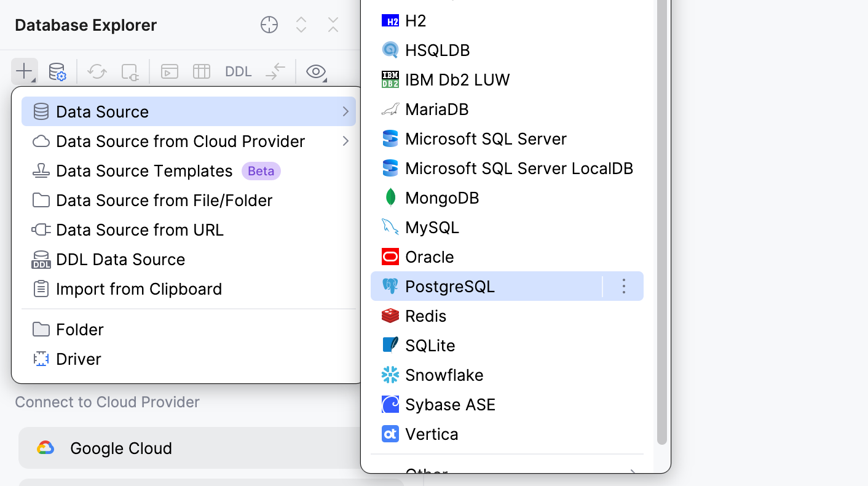Choose Data Source from URL

[x=189, y=229]
